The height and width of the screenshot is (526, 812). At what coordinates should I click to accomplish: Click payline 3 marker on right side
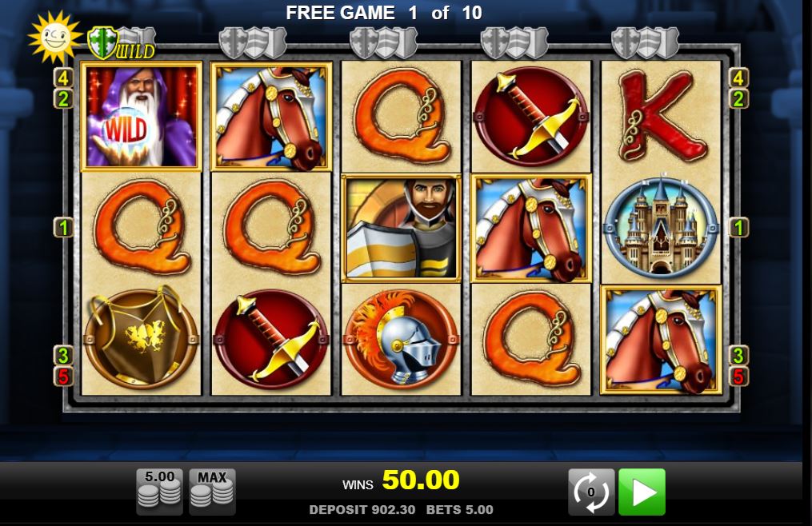738,356
